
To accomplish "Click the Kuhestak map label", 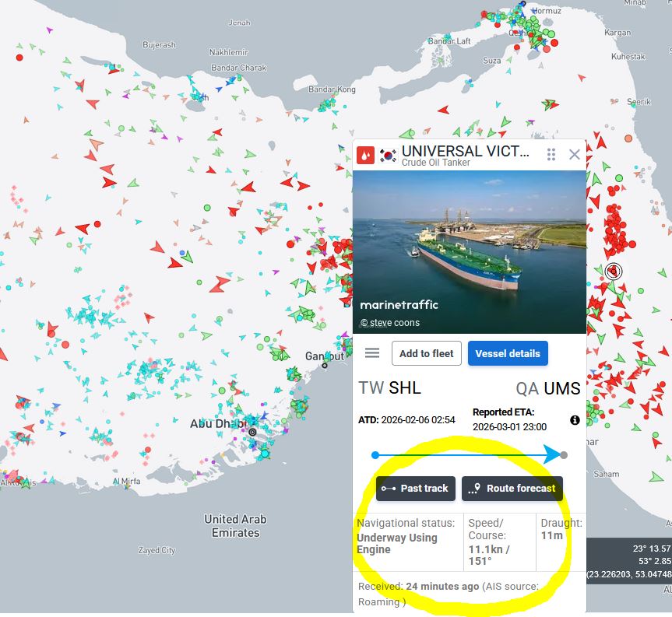I will point(628,57).
